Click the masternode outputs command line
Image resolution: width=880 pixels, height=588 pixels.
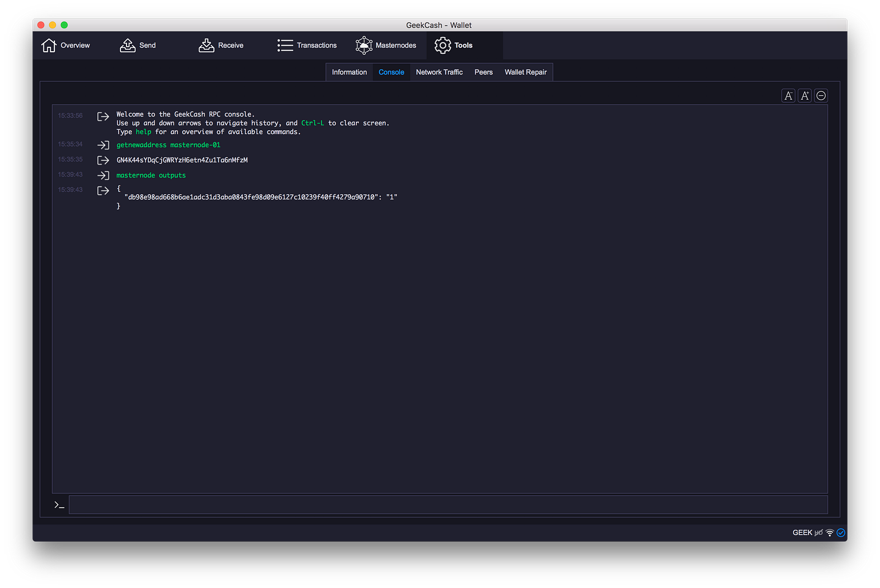[x=151, y=175]
